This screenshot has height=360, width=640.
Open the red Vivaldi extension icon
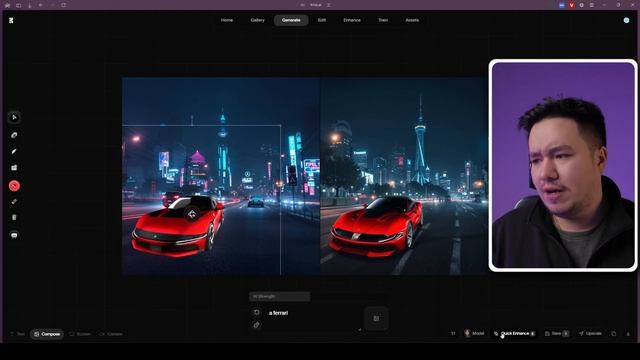click(571, 5)
